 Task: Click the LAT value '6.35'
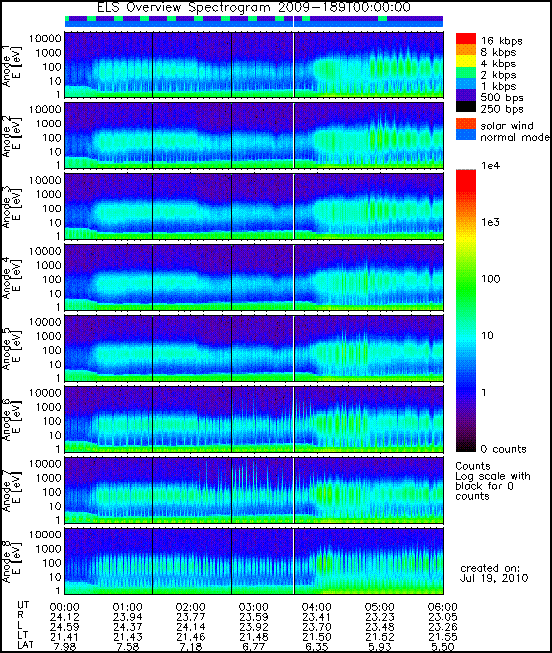pyautogui.click(x=317, y=647)
